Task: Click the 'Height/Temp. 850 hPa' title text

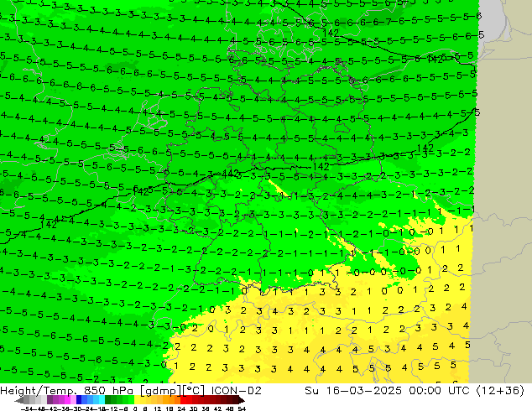Action: pos(69,391)
